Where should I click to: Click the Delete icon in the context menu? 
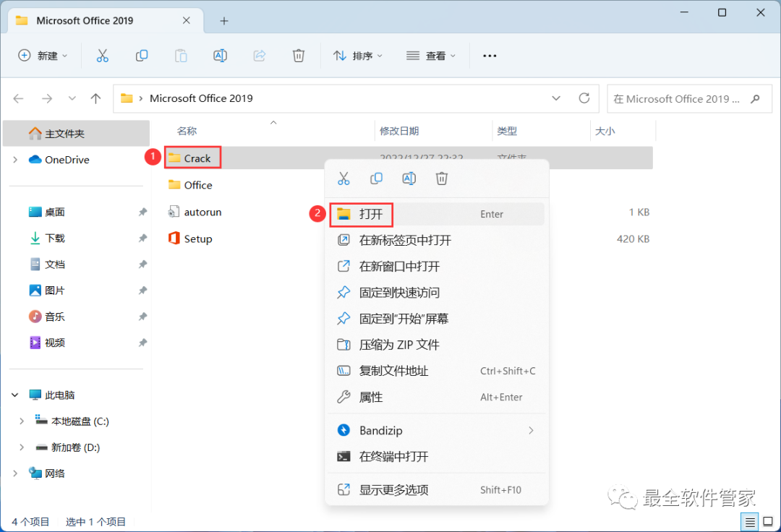tap(442, 178)
